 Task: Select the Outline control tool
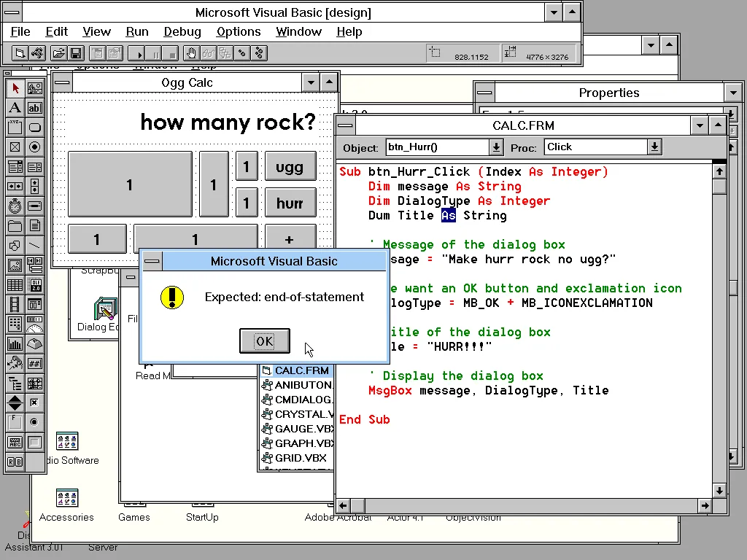15,384
